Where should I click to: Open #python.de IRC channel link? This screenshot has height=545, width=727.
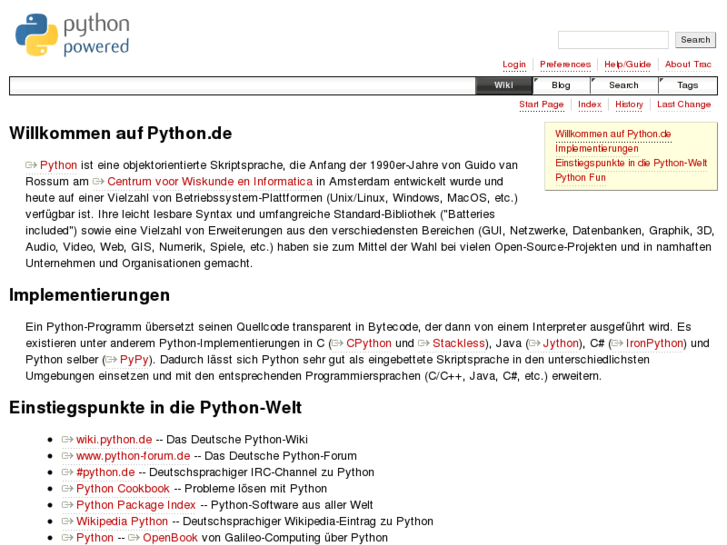click(x=105, y=472)
